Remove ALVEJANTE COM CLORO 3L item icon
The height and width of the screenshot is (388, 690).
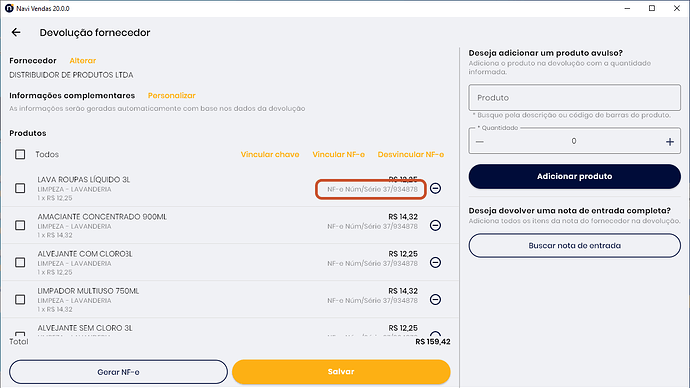point(435,262)
